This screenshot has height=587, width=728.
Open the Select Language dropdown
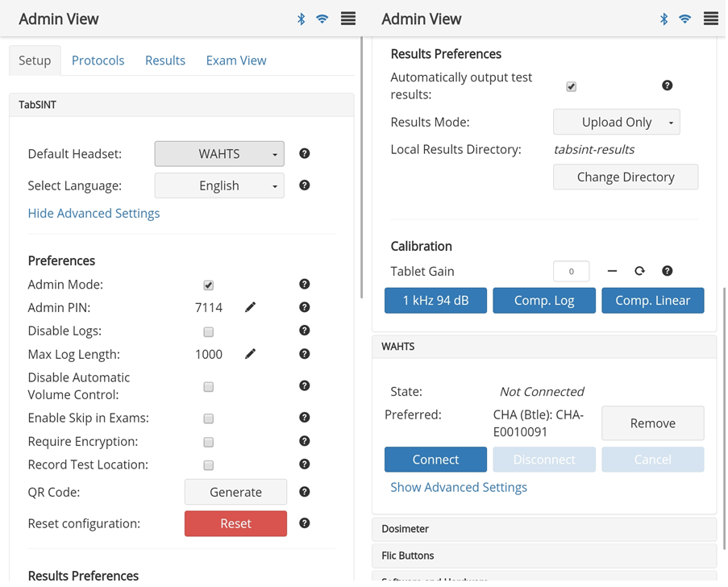pyautogui.click(x=219, y=185)
